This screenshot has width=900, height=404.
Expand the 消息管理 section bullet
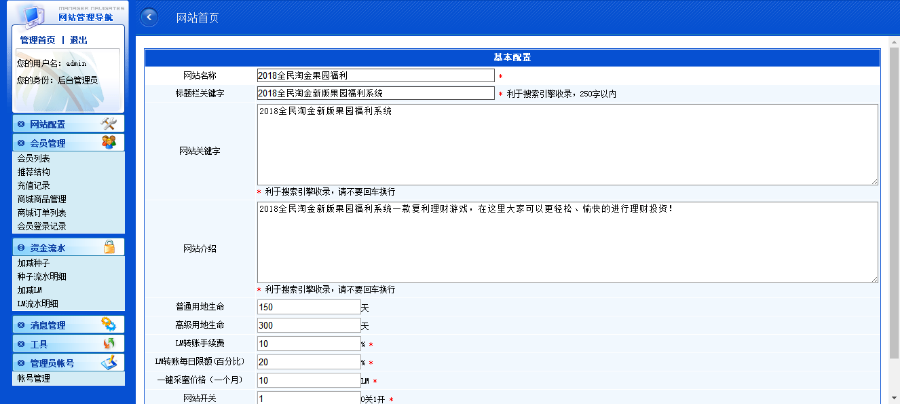(x=21, y=325)
